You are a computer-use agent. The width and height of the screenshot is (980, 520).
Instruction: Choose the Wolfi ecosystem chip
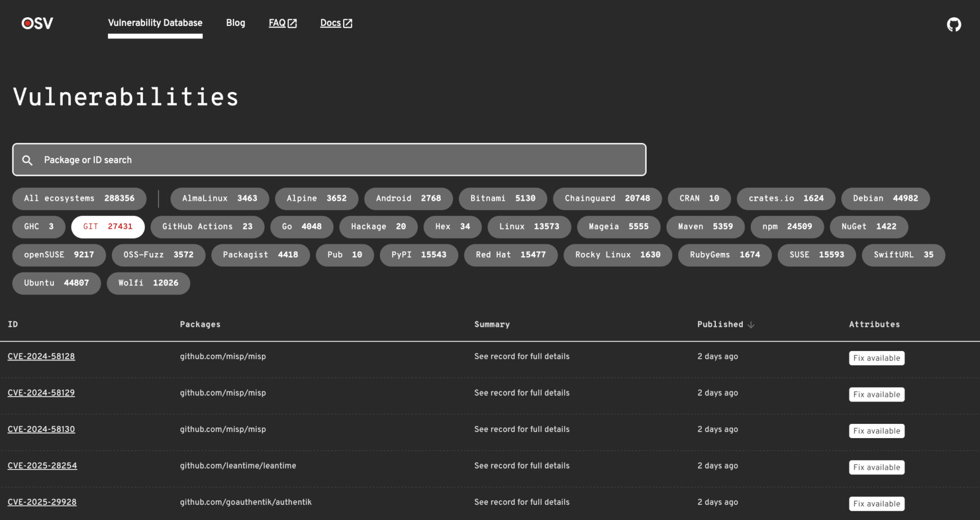point(148,283)
